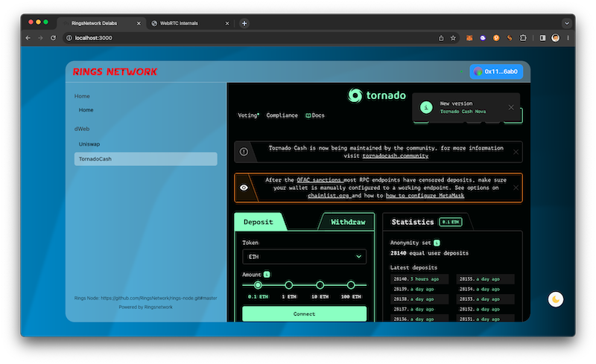The image size is (596, 364).
Task: Go back to the previous page
Action: point(28,38)
